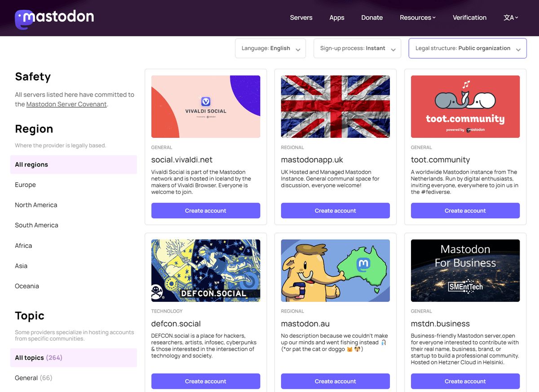539x392 pixels.
Task: Expand the Language: English dropdown
Action: [270, 48]
